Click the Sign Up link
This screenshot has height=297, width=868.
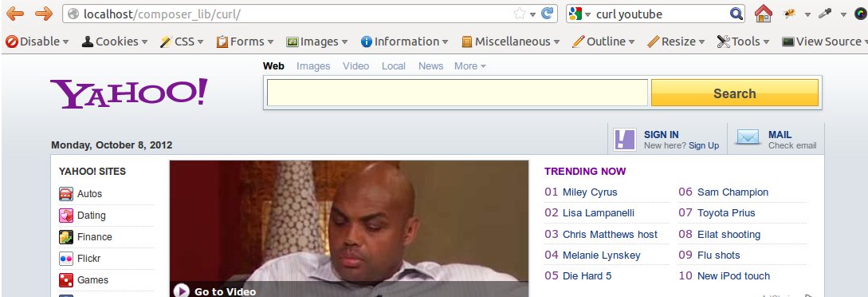tap(704, 146)
